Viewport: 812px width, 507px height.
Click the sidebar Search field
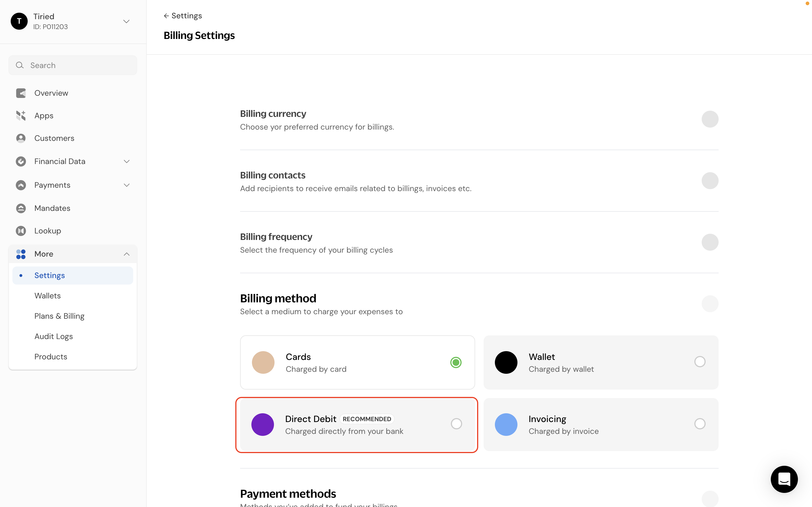pos(73,65)
